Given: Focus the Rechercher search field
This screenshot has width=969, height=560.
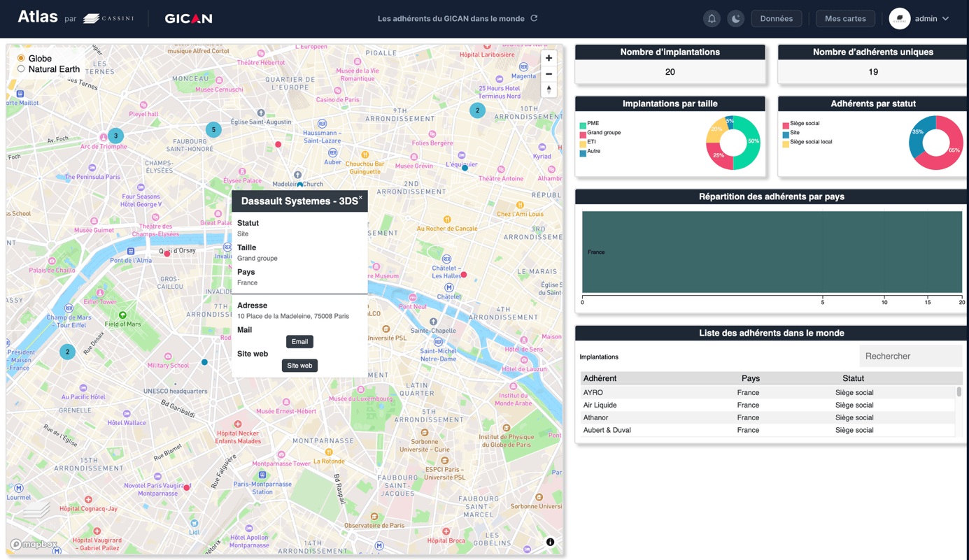Looking at the screenshot, I should 910,357.
